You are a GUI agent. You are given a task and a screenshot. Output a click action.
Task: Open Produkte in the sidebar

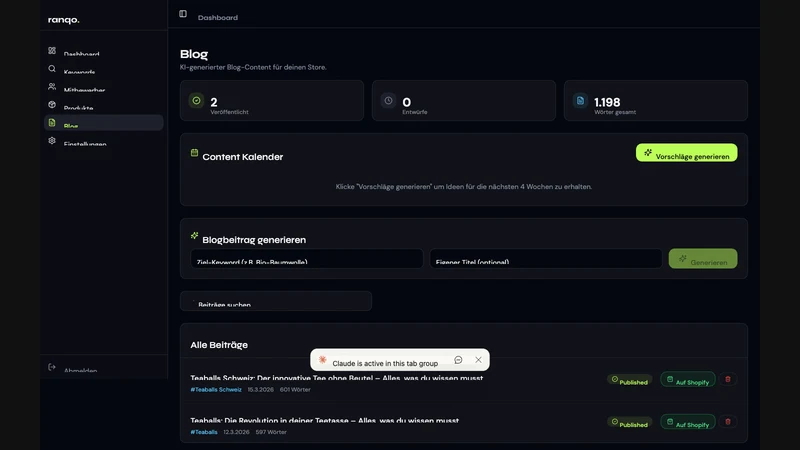[x=104, y=105]
